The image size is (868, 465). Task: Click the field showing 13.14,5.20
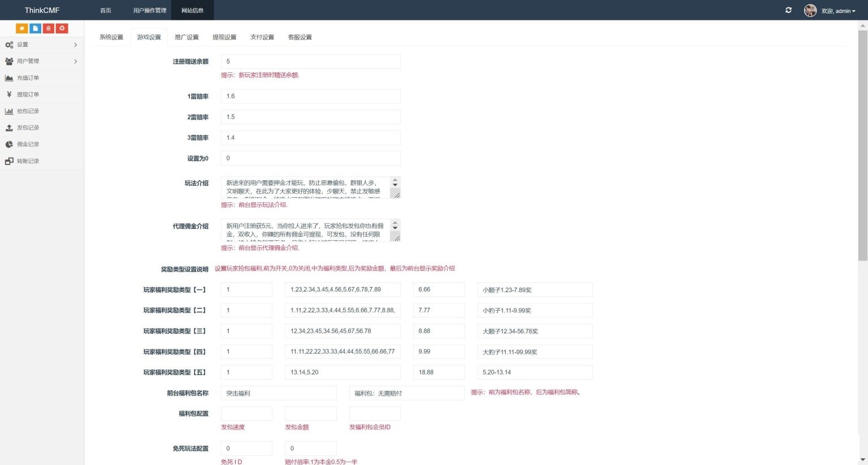point(342,372)
